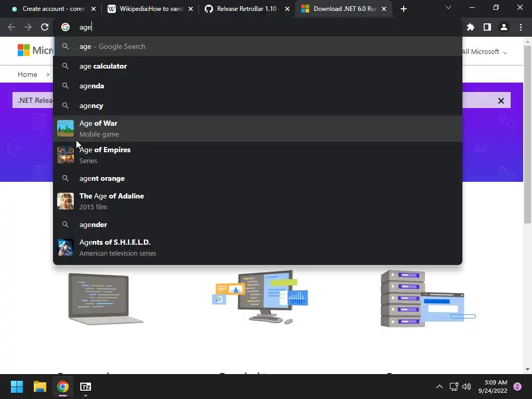Pick the 'agenda' suggestion
The image size is (532, 399).
click(x=258, y=86)
